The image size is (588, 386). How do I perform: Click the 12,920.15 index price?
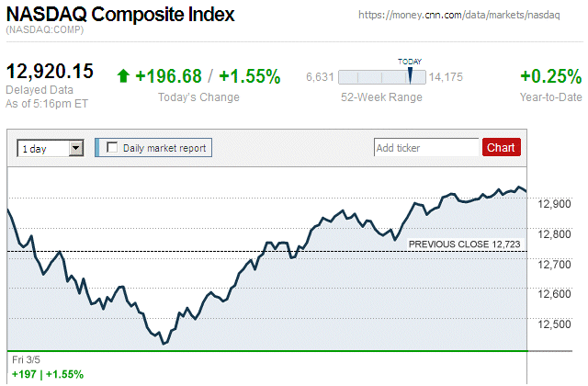(x=51, y=71)
